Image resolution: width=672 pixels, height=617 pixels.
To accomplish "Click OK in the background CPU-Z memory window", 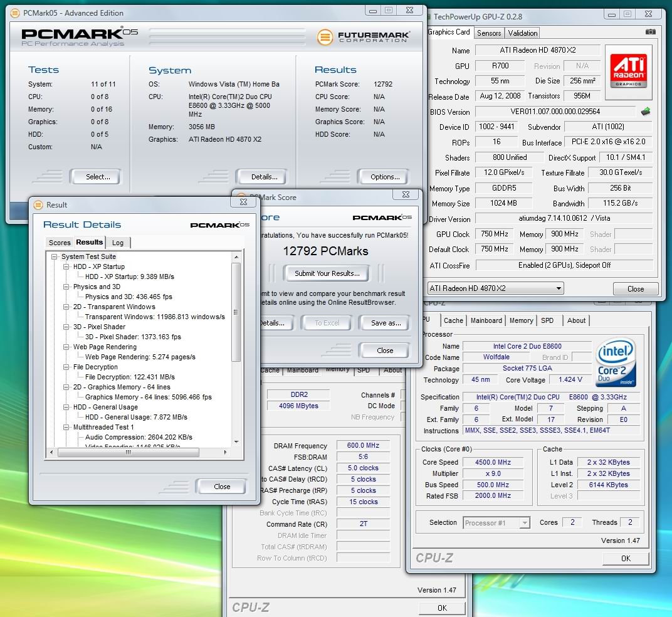I will [x=442, y=608].
